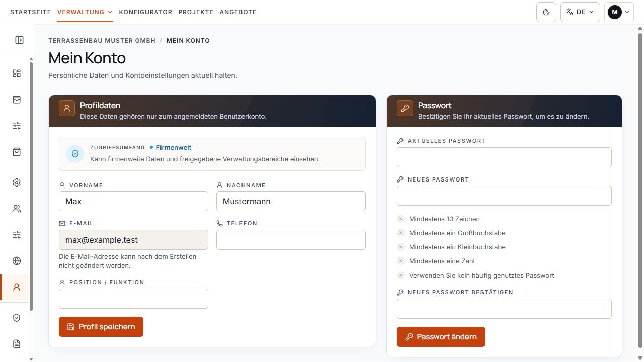The image size is (644, 362).
Task: Go to Startseite
Action: (x=31, y=12)
